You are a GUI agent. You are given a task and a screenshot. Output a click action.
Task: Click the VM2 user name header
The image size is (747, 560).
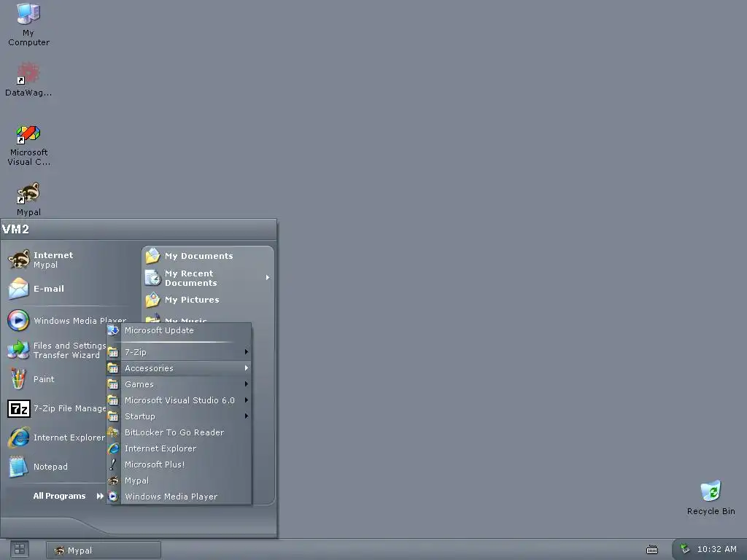[15, 229]
